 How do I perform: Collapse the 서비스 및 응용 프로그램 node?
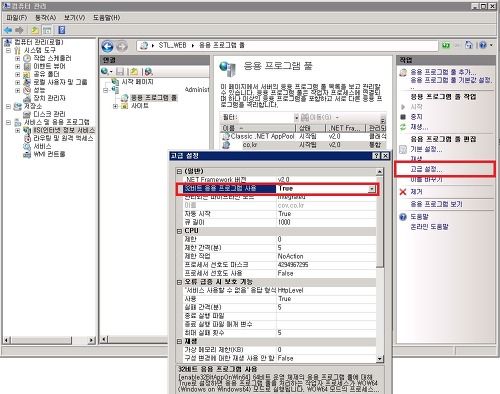(8, 122)
